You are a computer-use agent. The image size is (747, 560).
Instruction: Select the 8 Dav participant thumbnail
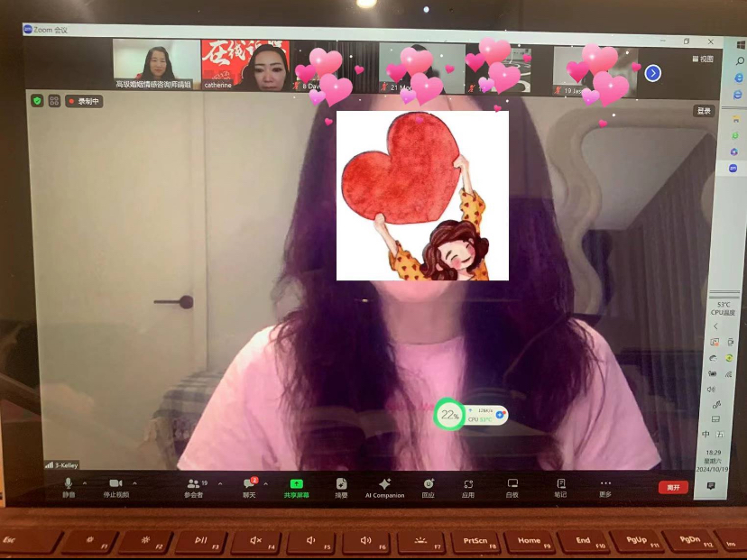tap(334, 67)
